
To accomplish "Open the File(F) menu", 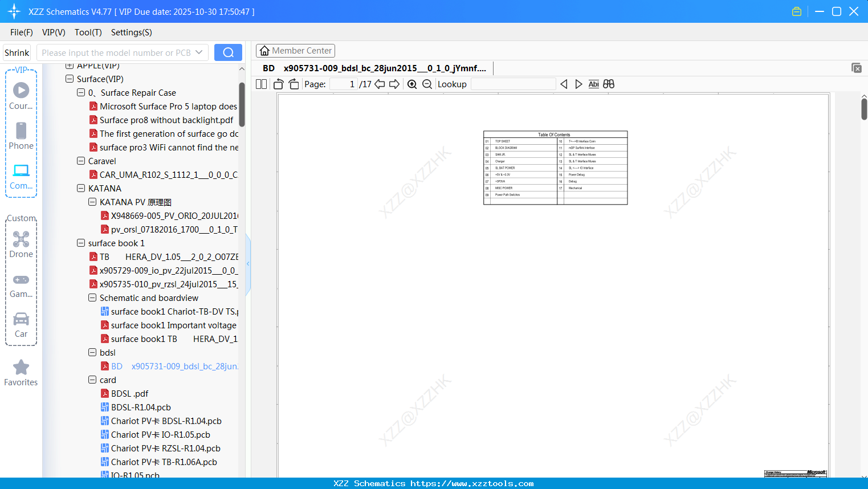I will click(22, 32).
